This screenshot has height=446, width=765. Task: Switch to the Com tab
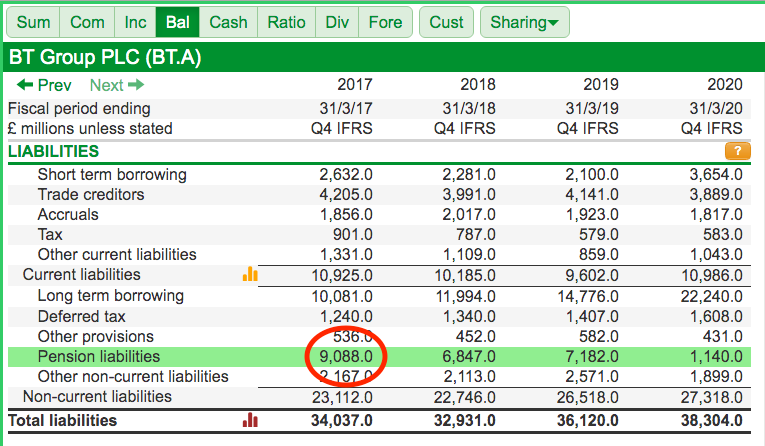click(87, 22)
